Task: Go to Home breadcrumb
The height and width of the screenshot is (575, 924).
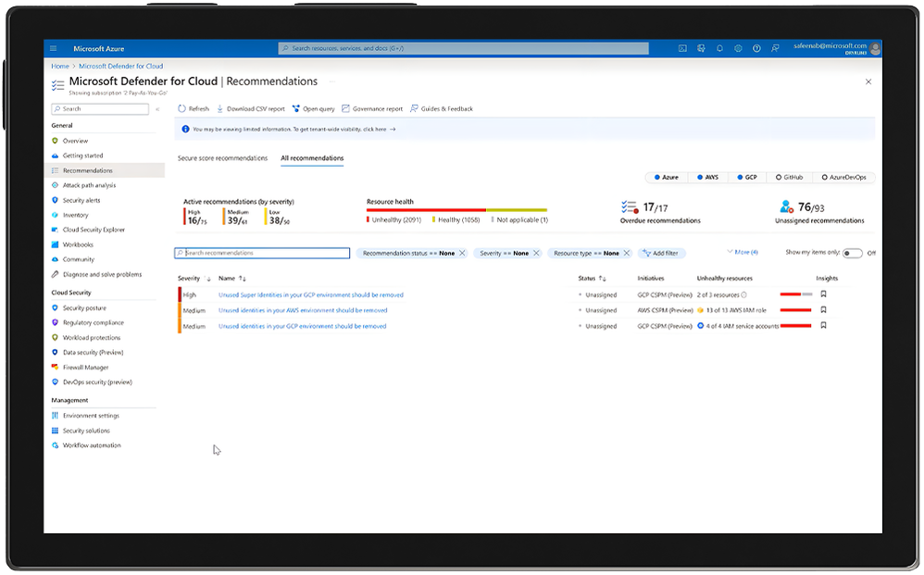Action: (x=59, y=66)
